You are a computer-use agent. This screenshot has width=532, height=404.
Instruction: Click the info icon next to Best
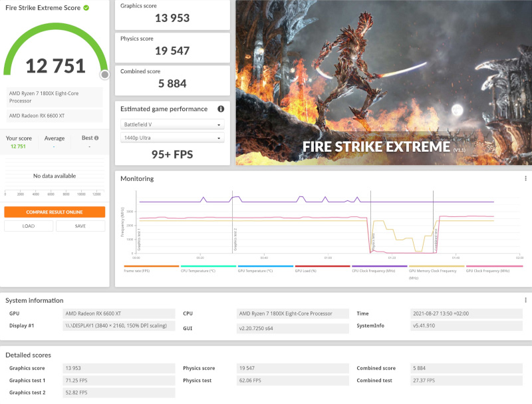(96, 138)
